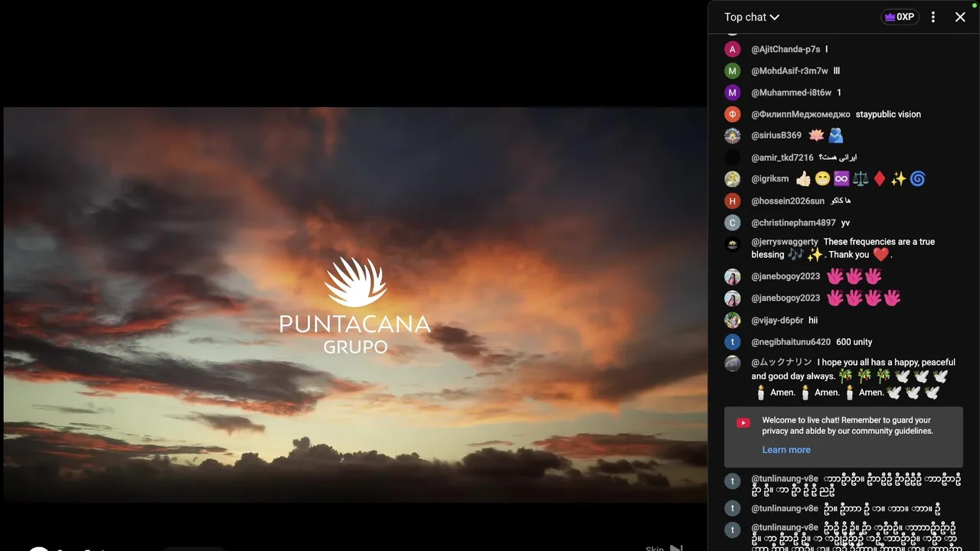Click jerryswaggerty profile picture
This screenshot has width=980, height=551.
tap(733, 245)
